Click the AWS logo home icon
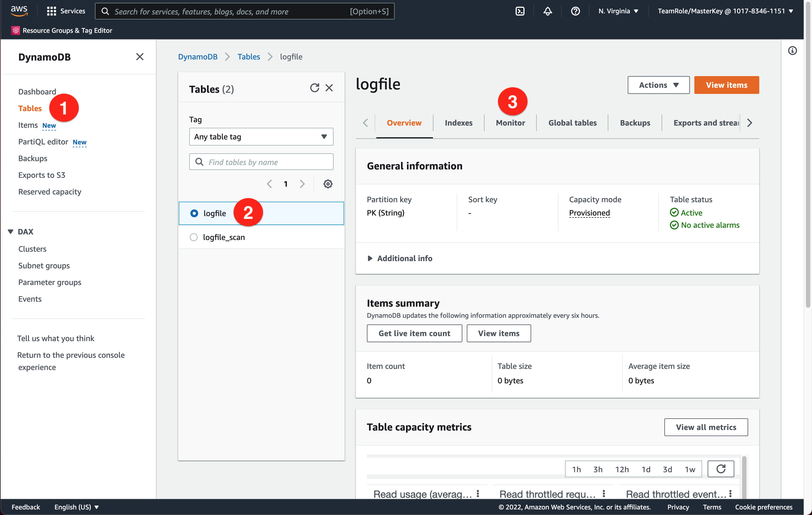Image resolution: width=812 pixels, height=515 pixels. (x=19, y=11)
